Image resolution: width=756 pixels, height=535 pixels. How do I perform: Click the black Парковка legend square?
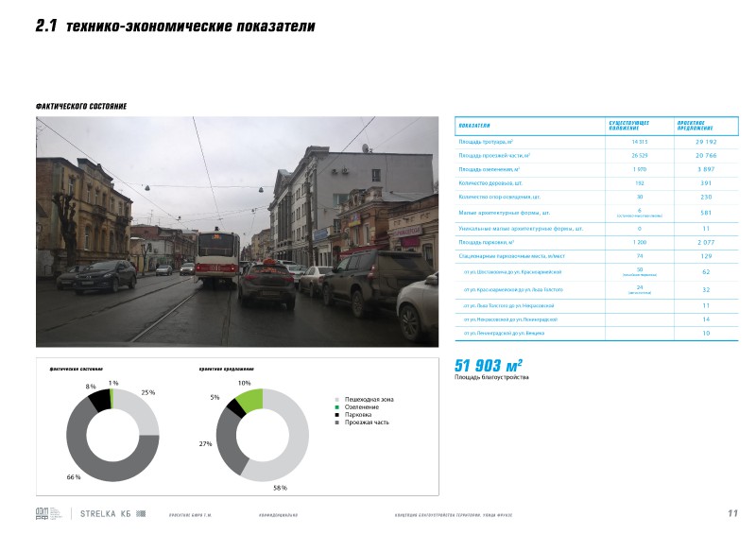[337, 415]
